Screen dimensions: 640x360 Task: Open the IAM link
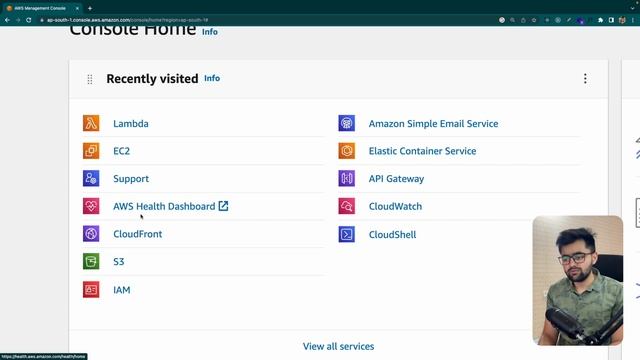click(x=122, y=290)
